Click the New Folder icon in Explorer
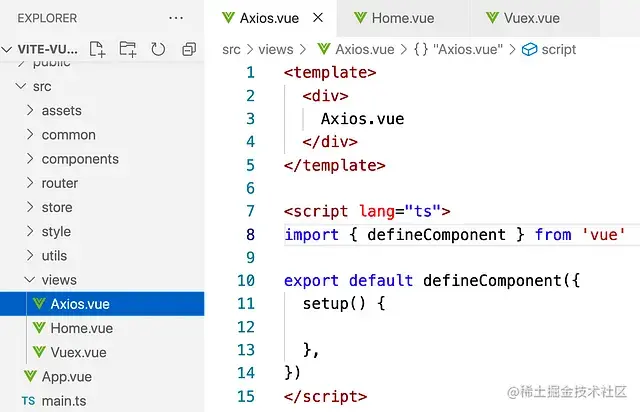The width and height of the screenshot is (640, 412). point(128,49)
